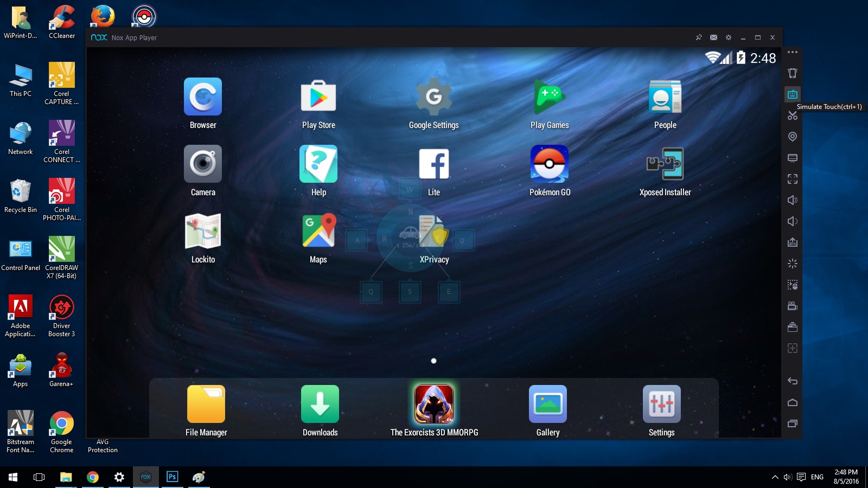
Task: Open the Browser app in Nox
Action: (203, 97)
